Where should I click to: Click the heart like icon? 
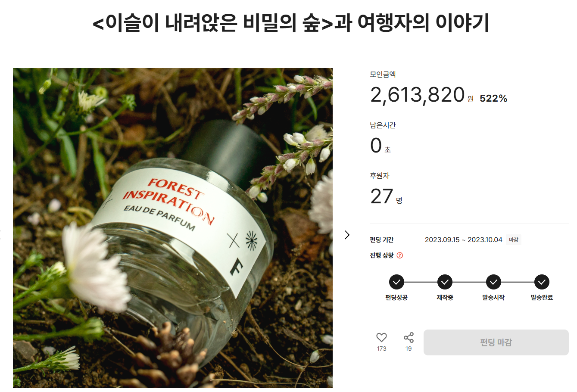coord(381,337)
